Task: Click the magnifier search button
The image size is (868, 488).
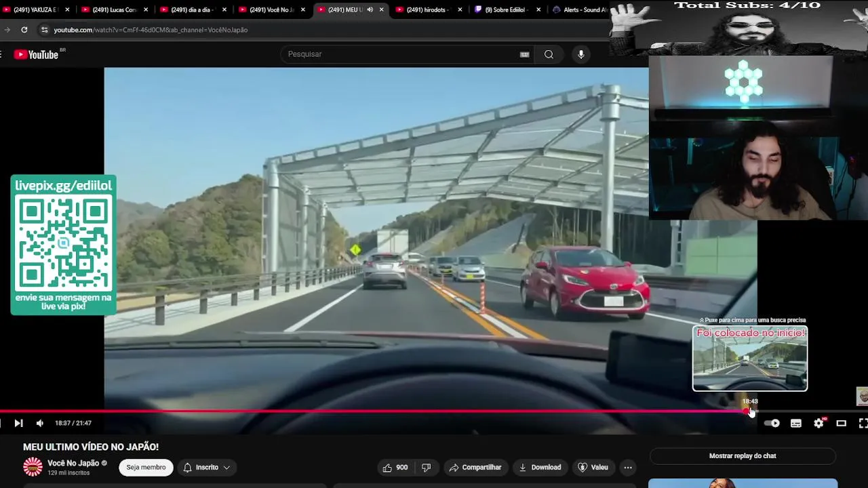Action: pyautogui.click(x=549, y=54)
